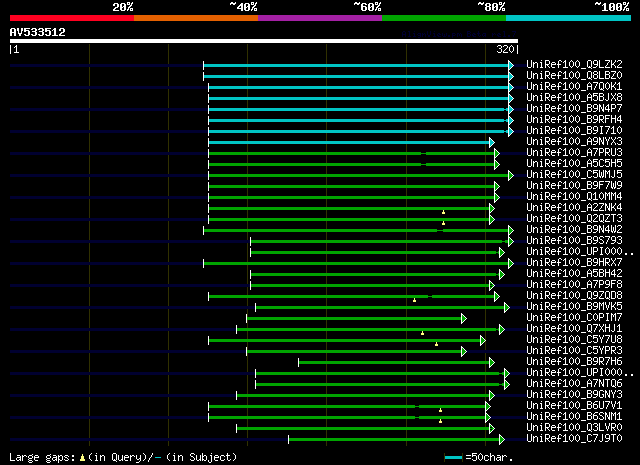The image size is (640, 465).
Task: Click the purple ~60% identity legend segment
Action: (x=320, y=18)
